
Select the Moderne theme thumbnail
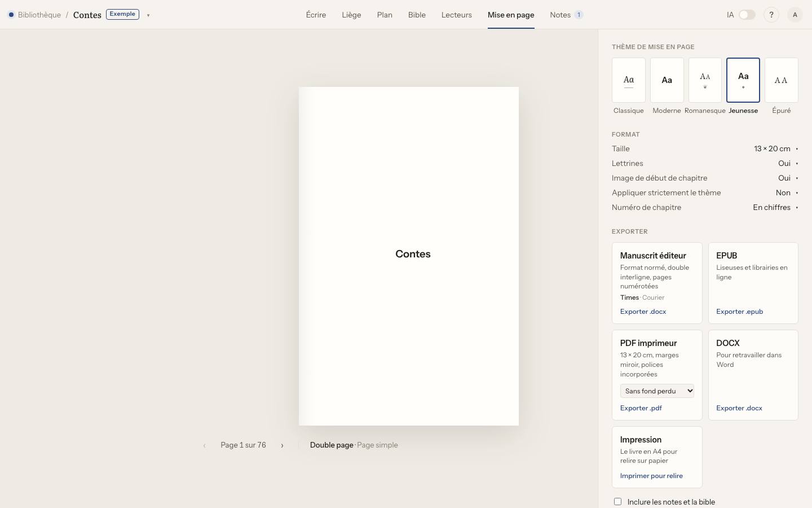667,80
